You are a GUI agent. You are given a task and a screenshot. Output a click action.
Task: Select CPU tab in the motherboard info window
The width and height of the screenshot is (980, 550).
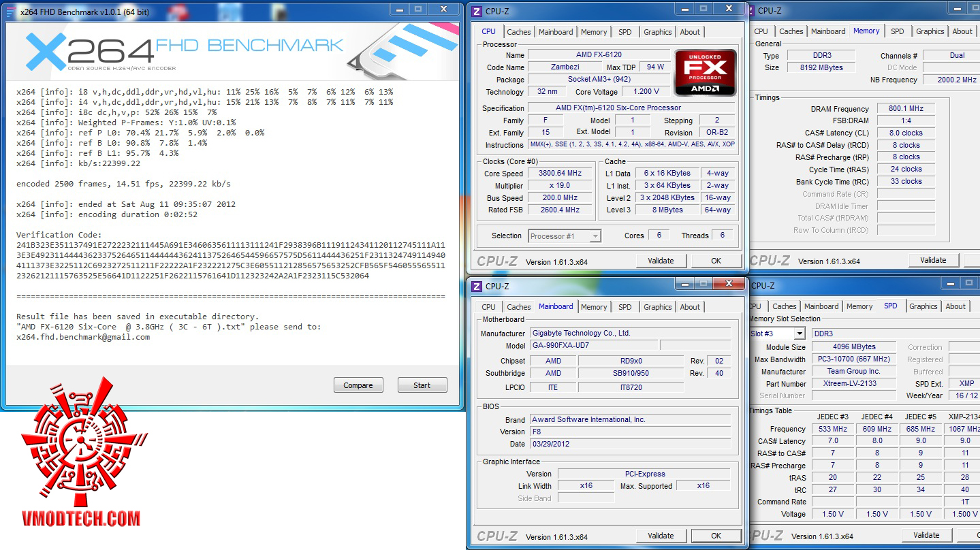tap(489, 307)
